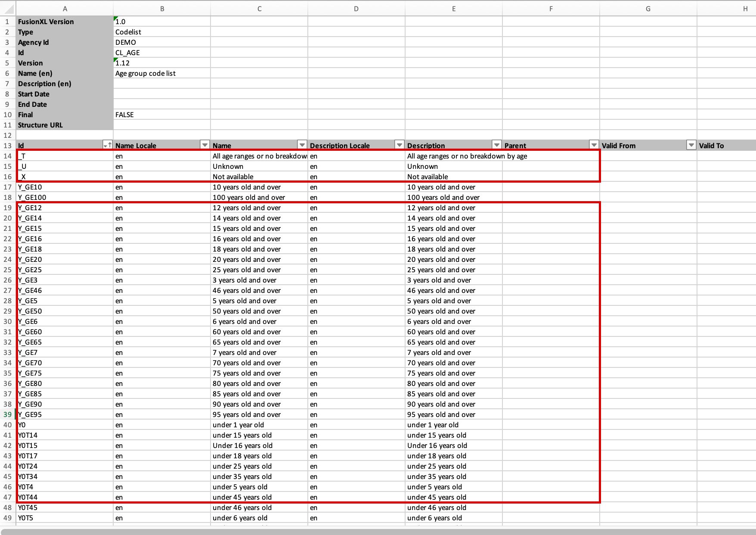Image resolution: width=756 pixels, height=535 pixels.
Task: Select the 'Age group code list' cell
Action: tap(162, 73)
